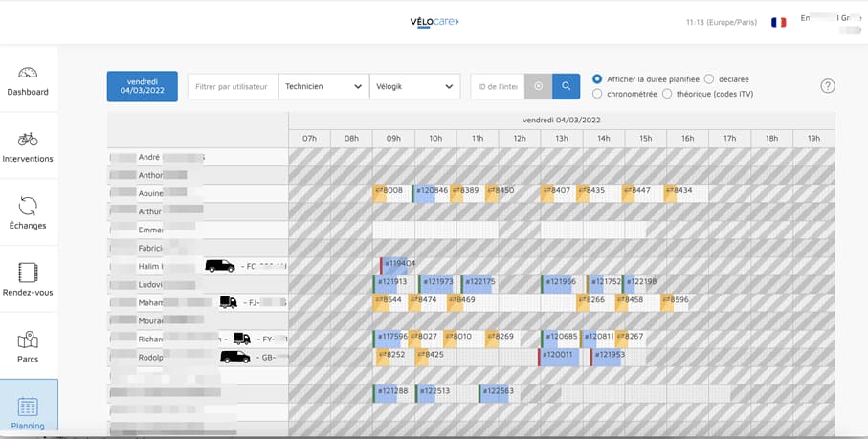
Task: Click the truck icon in Richard's row
Action: pyautogui.click(x=242, y=339)
